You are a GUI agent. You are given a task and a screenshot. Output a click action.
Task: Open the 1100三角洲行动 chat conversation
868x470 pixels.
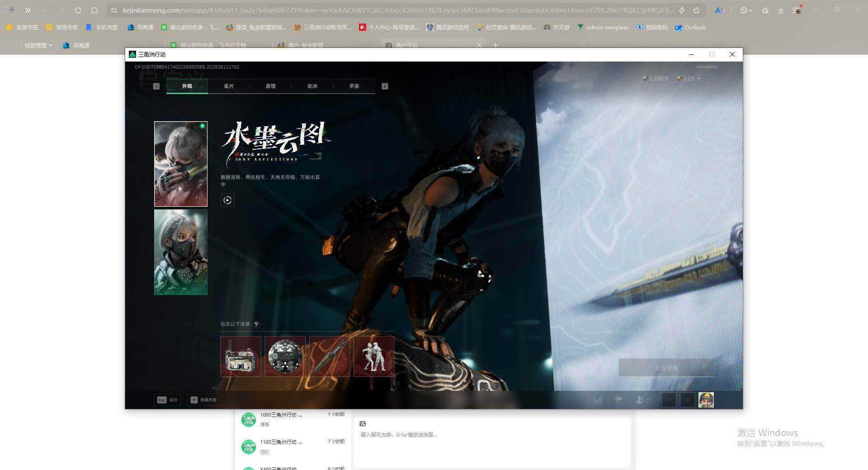(x=293, y=446)
